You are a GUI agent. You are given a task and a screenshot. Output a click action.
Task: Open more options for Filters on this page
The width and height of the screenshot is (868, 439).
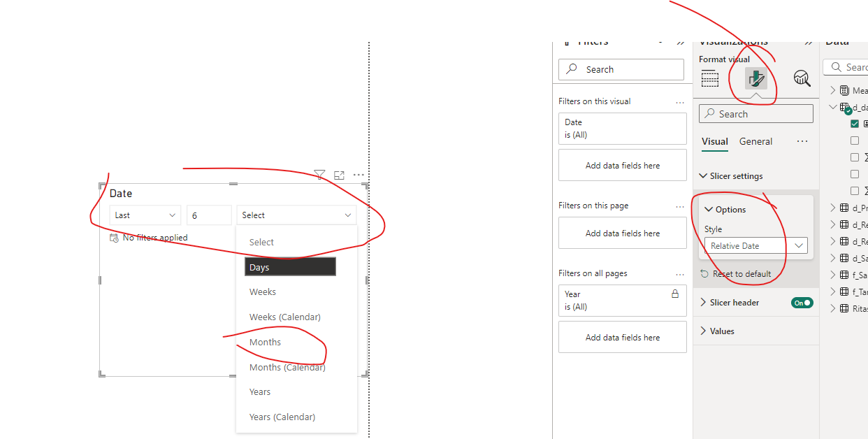click(x=680, y=206)
